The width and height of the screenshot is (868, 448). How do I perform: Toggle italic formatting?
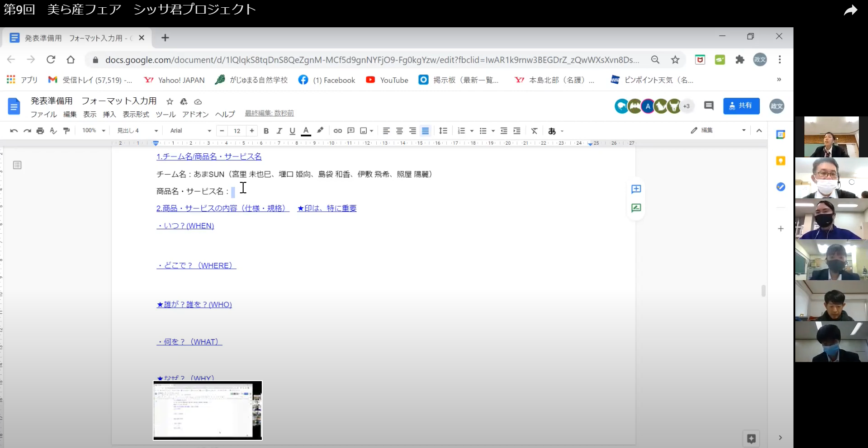(279, 131)
